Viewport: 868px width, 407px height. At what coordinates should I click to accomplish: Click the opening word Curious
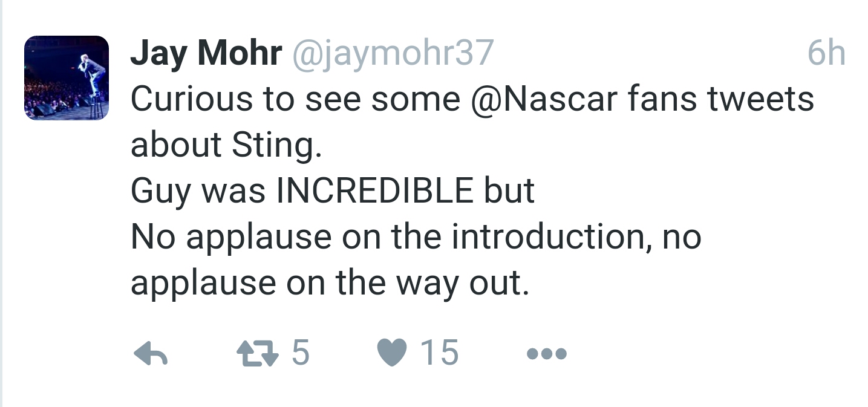191,99
